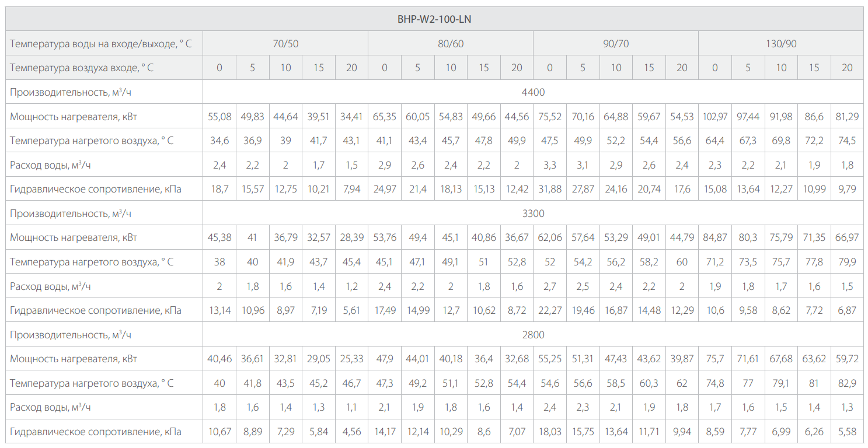The width and height of the screenshot is (868, 448).
Task: Select the heater power value 75,52
Action: point(550,117)
